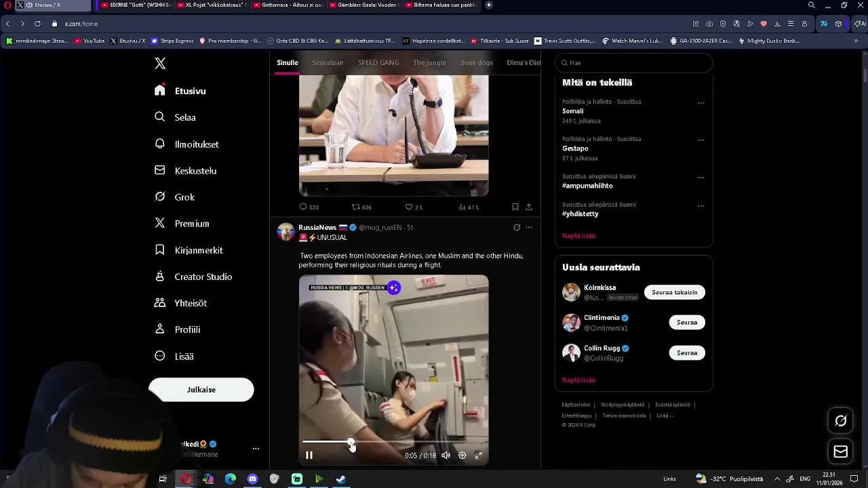The height and width of the screenshot is (488, 868).
Task: Open Gestapo trending topic
Action: point(575,148)
